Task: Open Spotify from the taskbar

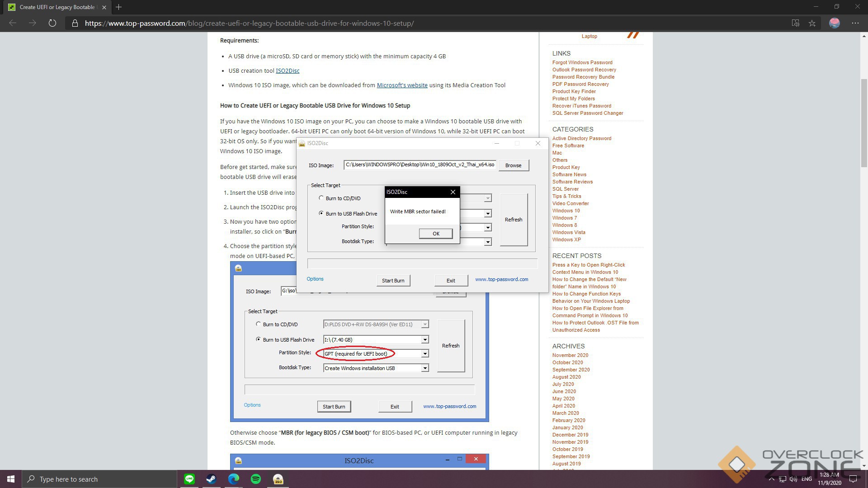Action: pos(255,479)
